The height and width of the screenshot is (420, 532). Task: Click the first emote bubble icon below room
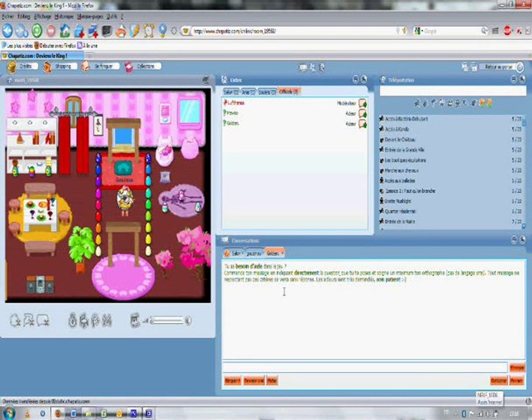point(15,320)
